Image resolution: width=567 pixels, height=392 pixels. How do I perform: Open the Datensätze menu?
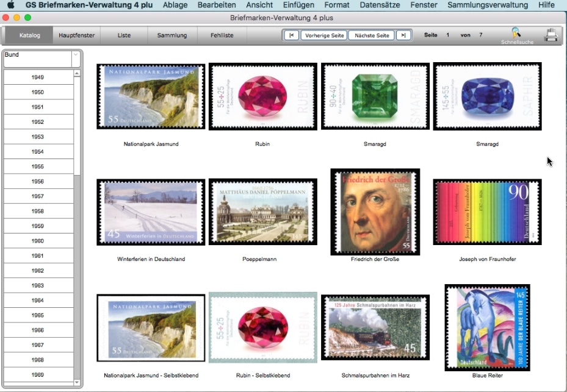point(380,5)
